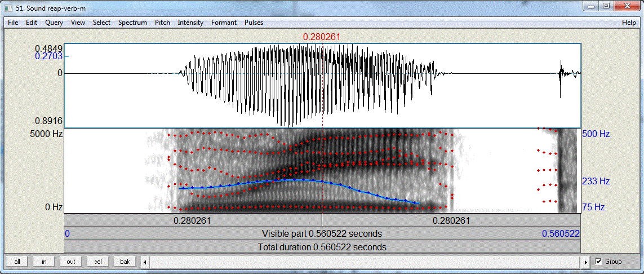Open the Edit menu
The image size is (644, 274).
(32, 23)
